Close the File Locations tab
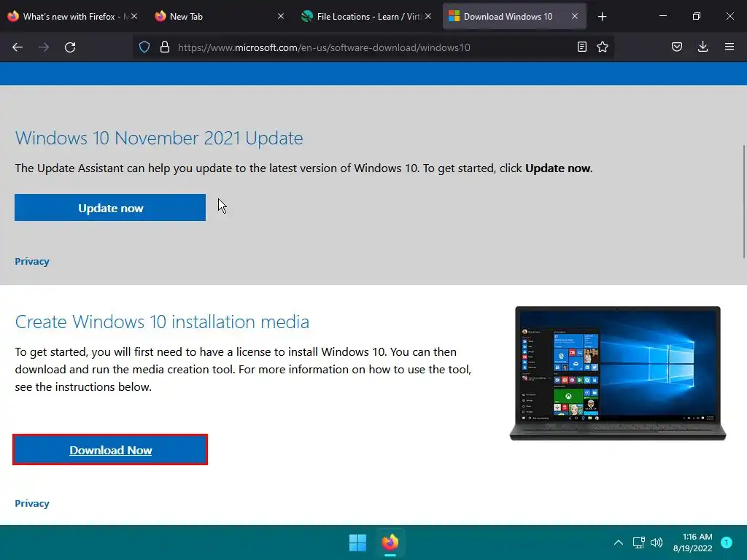The height and width of the screenshot is (560, 747). pos(428,16)
